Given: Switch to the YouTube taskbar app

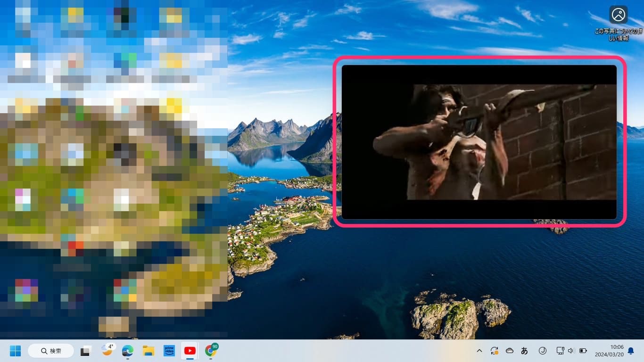Looking at the screenshot, I should tap(190, 351).
